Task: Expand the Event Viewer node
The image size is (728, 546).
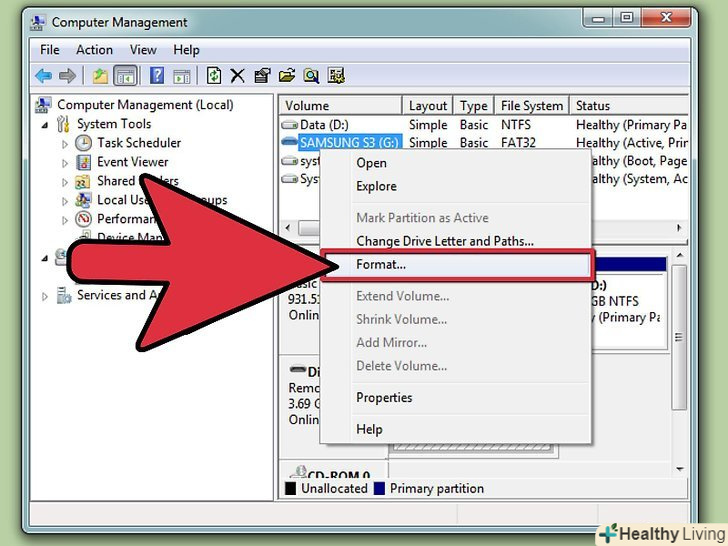Action: [x=65, y=163]
